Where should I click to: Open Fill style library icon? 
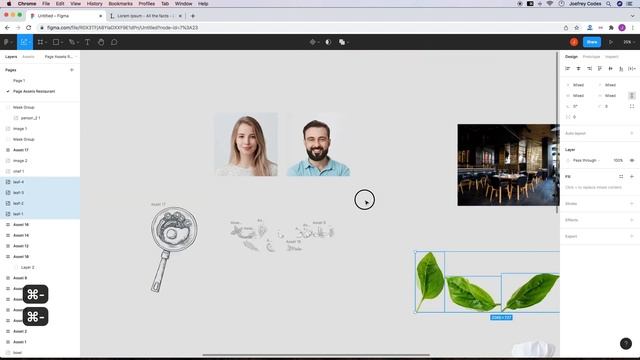click(x=621, y=176)
